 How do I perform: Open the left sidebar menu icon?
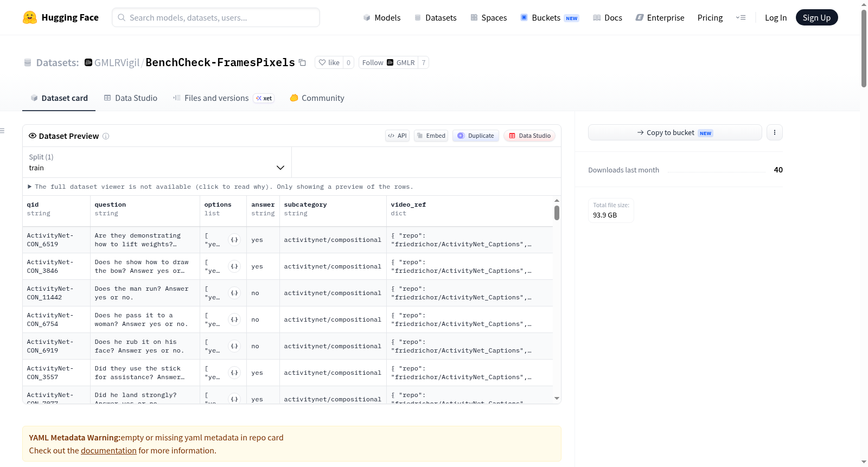3,131
